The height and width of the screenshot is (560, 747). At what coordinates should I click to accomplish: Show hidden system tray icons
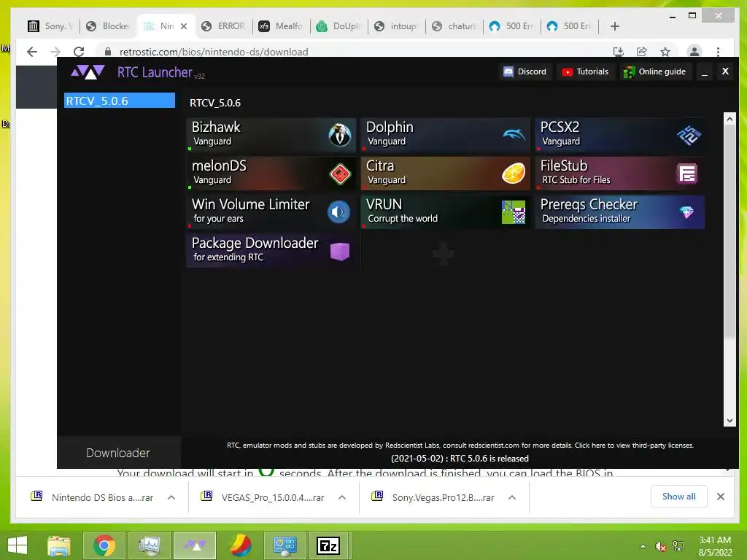click(643, 546)
